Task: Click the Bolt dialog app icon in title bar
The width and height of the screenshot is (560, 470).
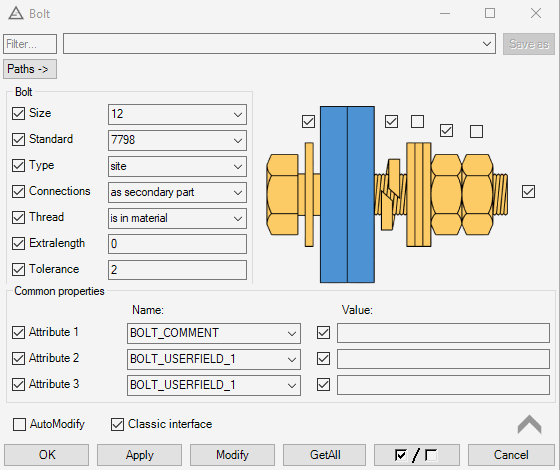Action: pyautogui.click(x=16, y=14)
